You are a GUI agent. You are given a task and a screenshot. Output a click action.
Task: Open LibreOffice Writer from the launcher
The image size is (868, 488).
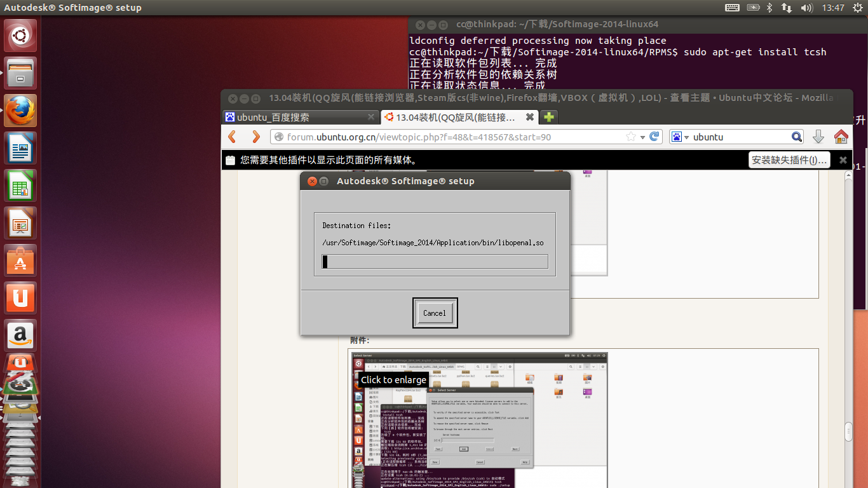[x=21, y=148]
